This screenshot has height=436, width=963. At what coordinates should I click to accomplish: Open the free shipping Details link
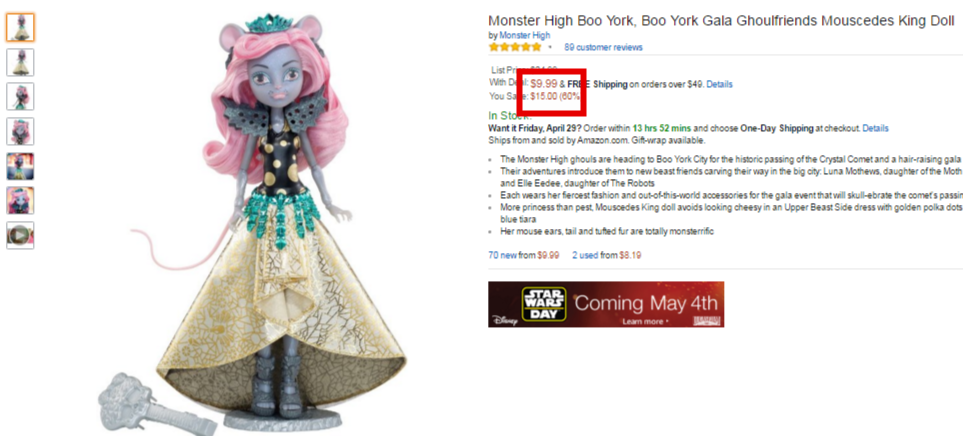click(719, 84)
